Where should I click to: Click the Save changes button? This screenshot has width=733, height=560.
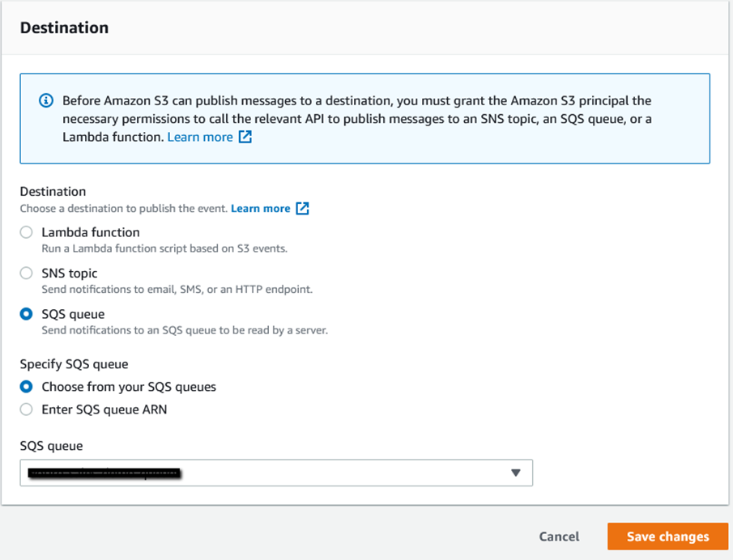667,537
